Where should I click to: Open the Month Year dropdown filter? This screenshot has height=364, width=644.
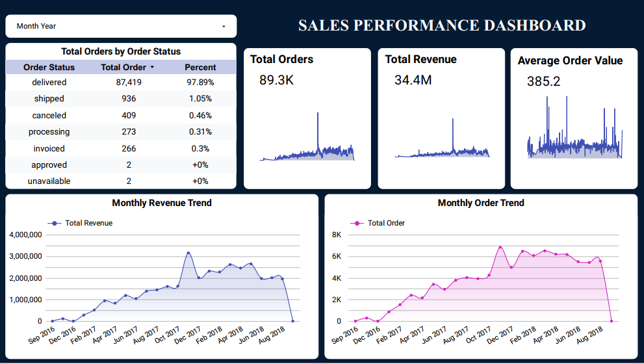(x=121, y=26)
